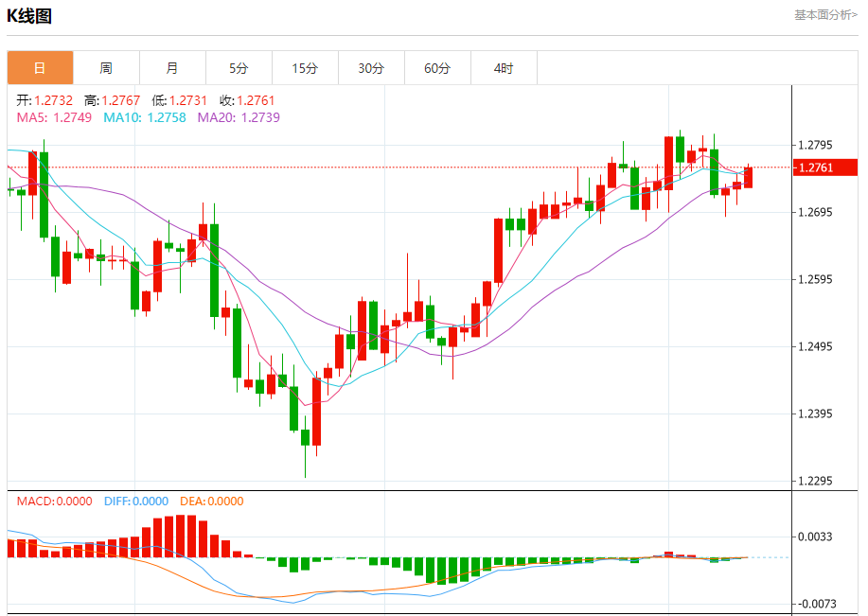This screenshot has width=868, height=616.
Task: Open the 4时 interval tab
Action: tap(504, 68)
